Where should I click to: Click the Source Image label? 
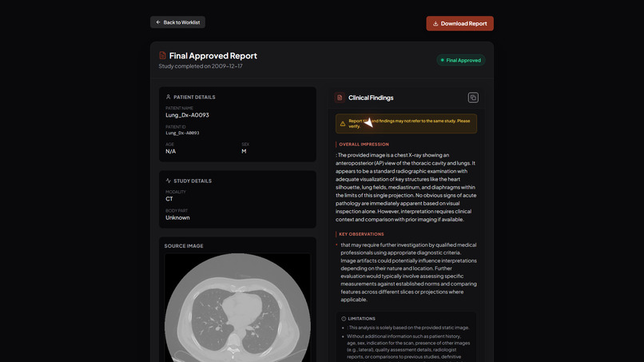(x=184, y=245)
